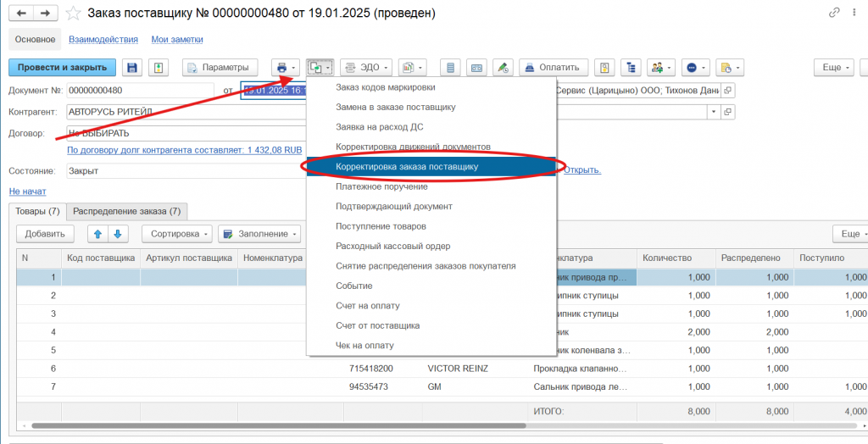Image resolution: width=868 pixels, height=444 pixels.
Task: Click the navigate back arrow icon
Action: (x=22, y=13)
